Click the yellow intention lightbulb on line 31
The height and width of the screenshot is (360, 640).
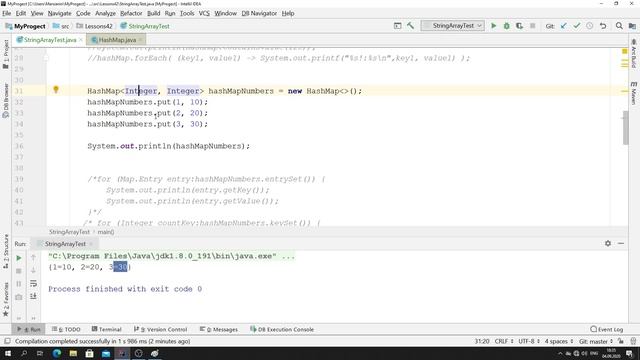click(x=56, y=90)
